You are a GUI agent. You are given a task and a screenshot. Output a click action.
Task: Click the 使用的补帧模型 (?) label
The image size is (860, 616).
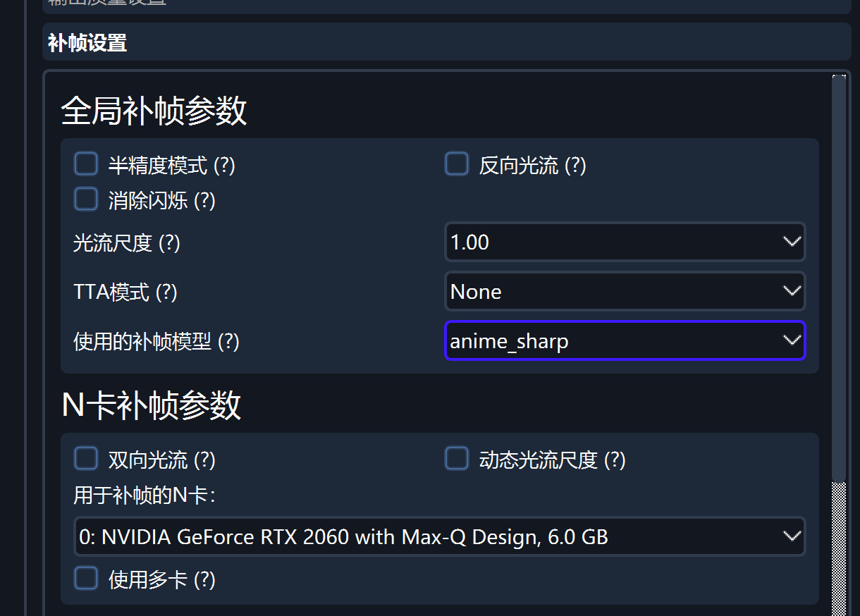click(156, 342)
